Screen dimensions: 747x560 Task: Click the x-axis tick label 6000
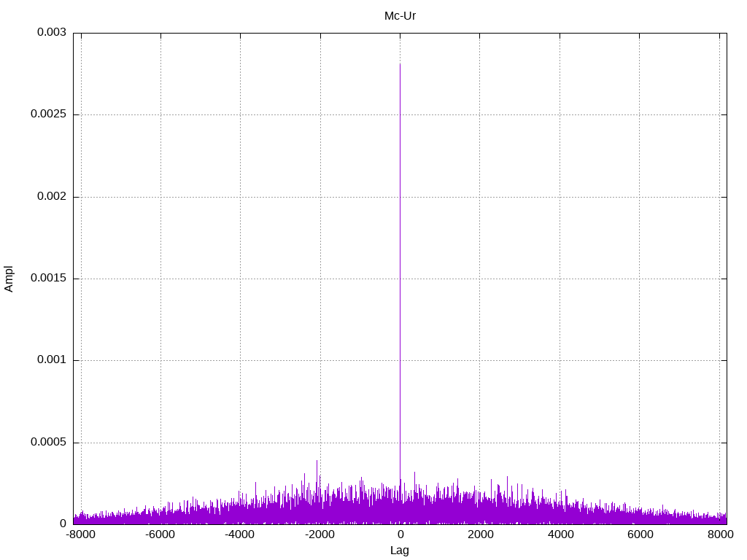point(640,534)
